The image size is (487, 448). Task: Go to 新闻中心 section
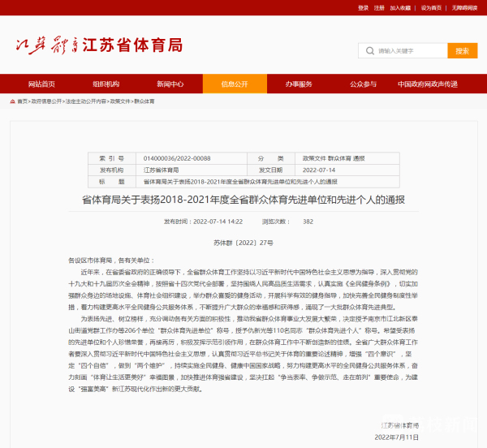pyautogui.click(x=170, y=84)
